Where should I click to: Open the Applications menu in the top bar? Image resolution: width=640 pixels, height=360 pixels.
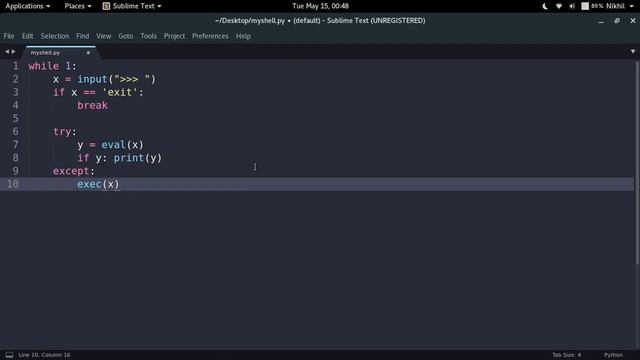coord(27,6)
